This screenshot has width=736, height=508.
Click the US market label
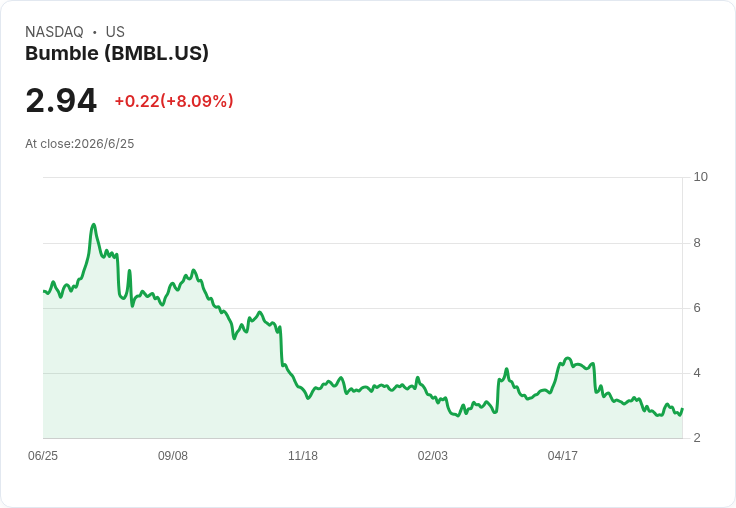pos(115,32)
